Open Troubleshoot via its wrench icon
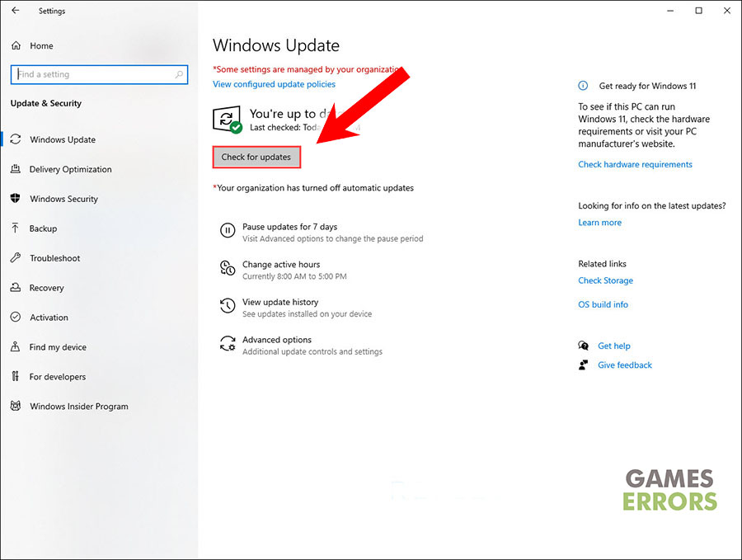Viewport: 742px width, 560px height. [17, 258]
